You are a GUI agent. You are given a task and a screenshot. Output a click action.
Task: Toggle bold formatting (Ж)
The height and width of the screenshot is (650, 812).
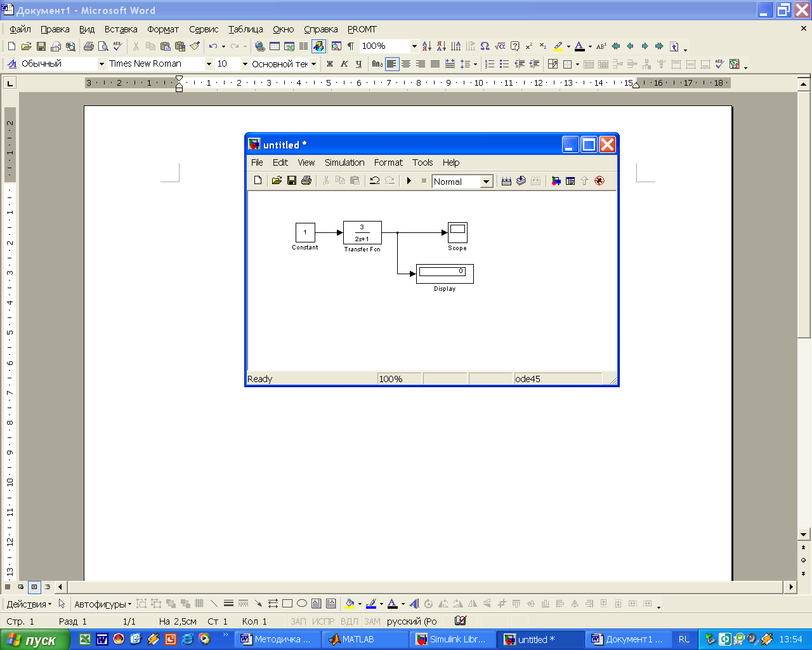point(329,64)
